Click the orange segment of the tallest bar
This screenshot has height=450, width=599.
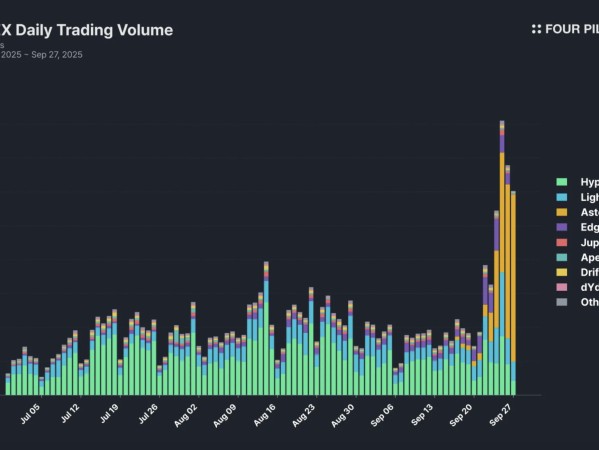point(502,212)
